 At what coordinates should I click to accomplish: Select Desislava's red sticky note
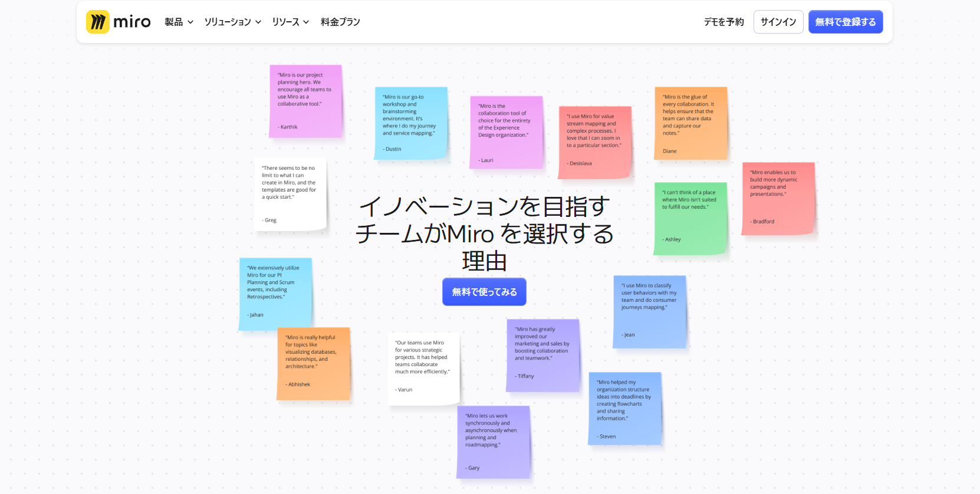[594, 142]
